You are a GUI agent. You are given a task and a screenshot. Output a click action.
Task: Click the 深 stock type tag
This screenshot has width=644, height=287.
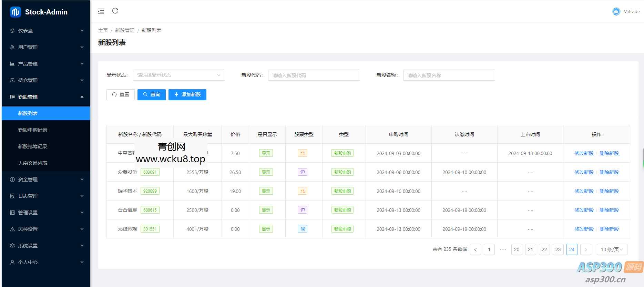point(303,229)
